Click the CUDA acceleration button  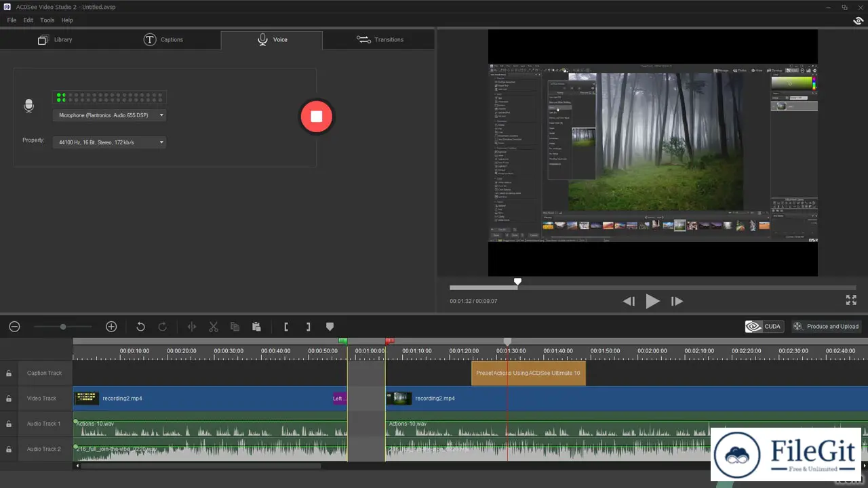coord(764,327)
